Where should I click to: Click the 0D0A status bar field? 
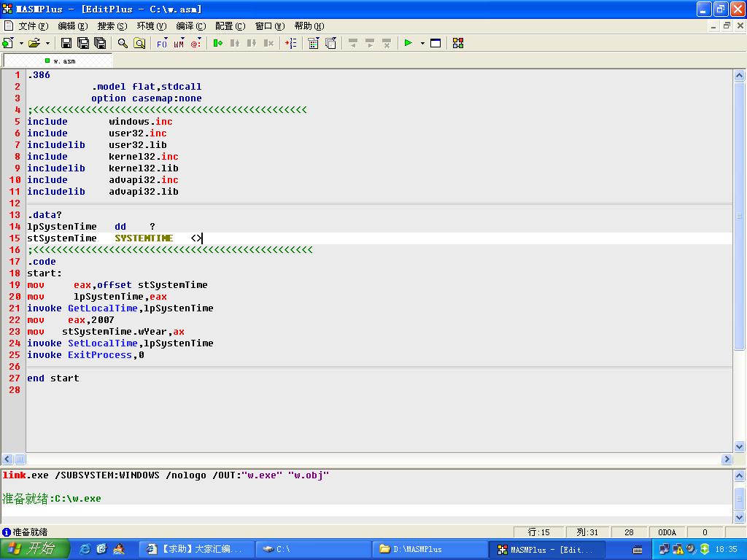pos(667,532)
